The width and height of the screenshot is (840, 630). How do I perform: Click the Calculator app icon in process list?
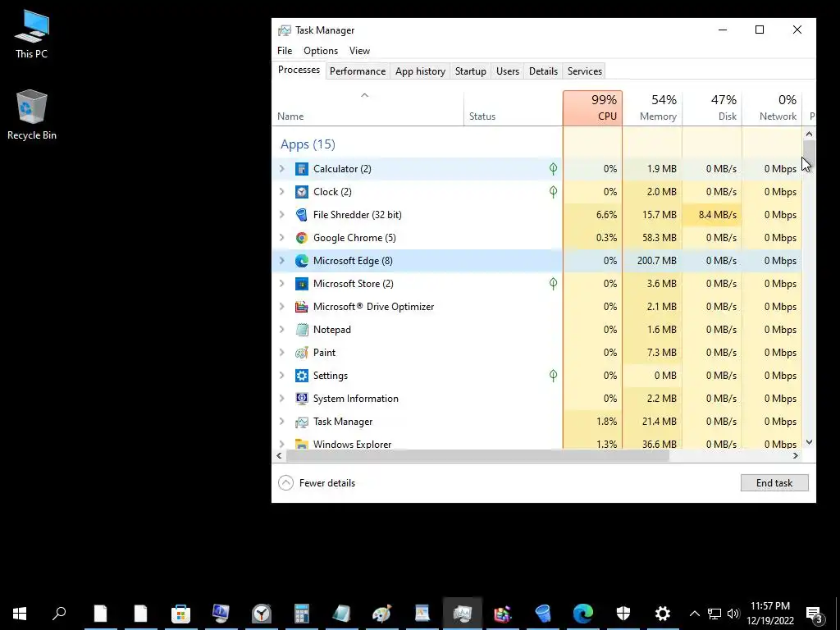(x=302, y=169)
